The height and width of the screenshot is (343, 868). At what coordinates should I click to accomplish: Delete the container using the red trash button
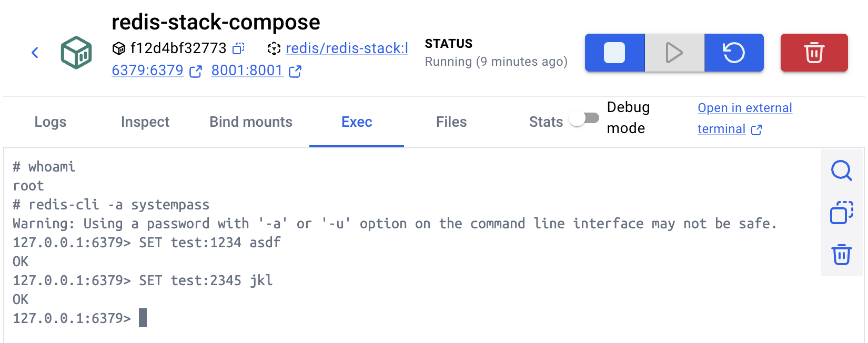[x=814, y=53]
